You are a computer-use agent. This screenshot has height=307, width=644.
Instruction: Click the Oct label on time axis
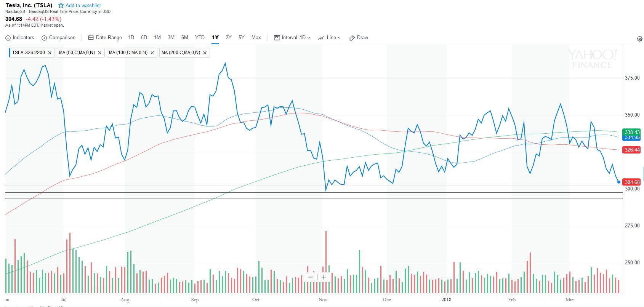[x=256, y=300]
